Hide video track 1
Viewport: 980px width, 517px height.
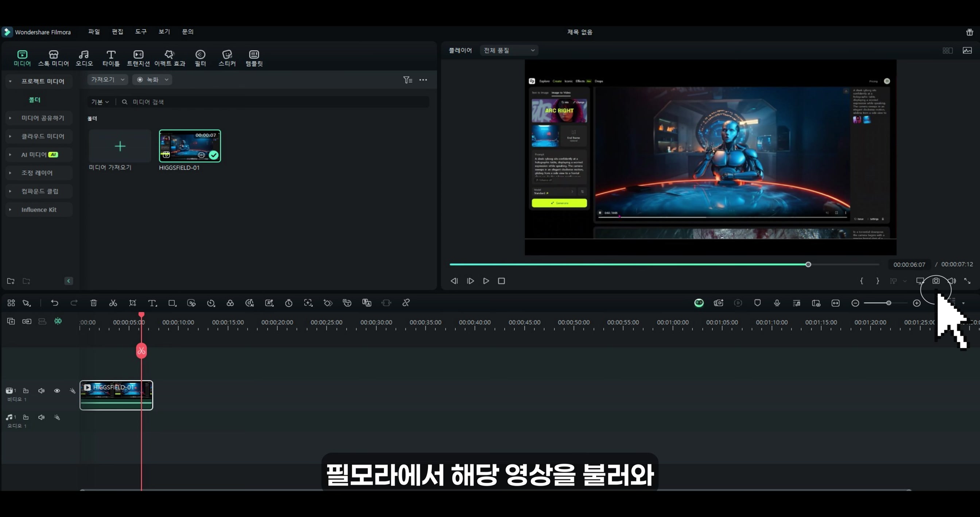[57, 391]
